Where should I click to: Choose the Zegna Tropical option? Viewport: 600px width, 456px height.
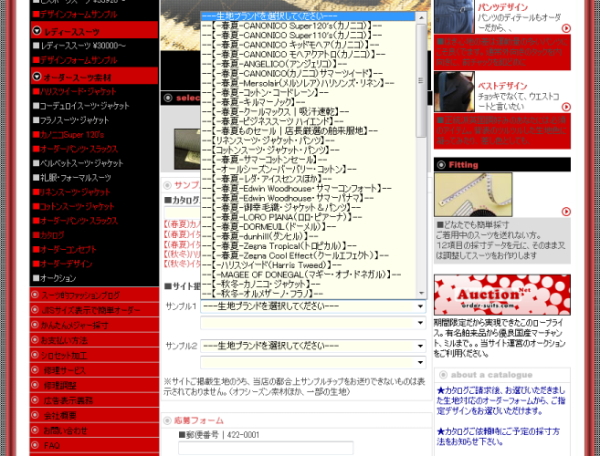point(308,246)
